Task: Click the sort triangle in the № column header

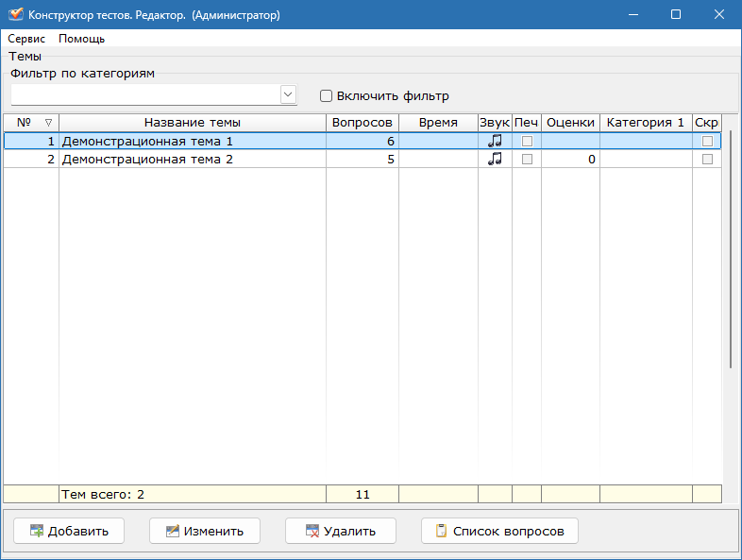Action: tap(48, 123)
